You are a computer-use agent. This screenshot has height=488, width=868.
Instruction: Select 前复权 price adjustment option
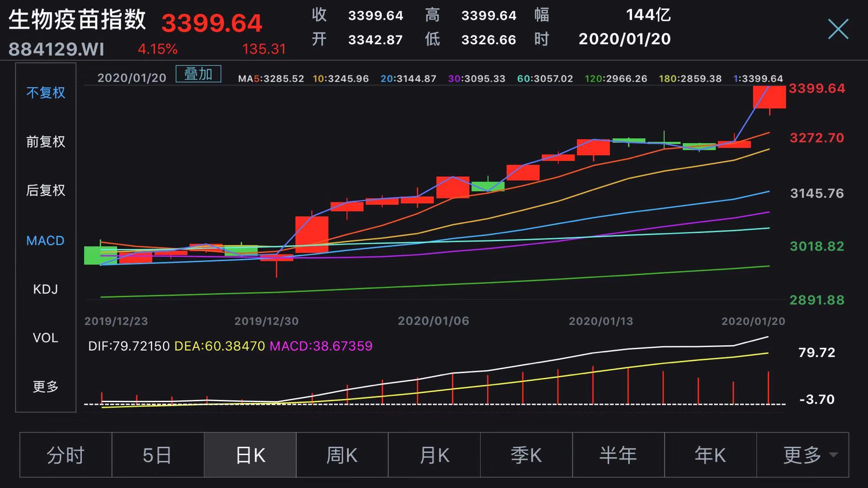click(x=46, y=142)
